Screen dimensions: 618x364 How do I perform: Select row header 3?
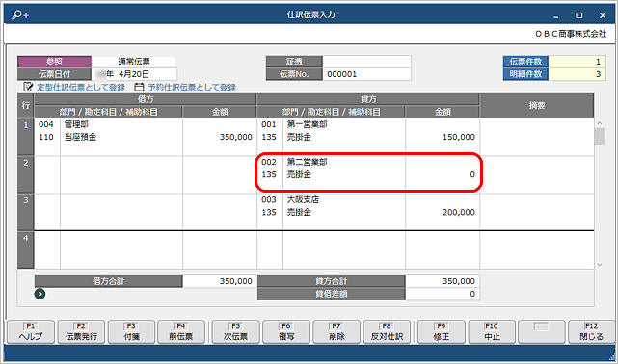point(26,212)
